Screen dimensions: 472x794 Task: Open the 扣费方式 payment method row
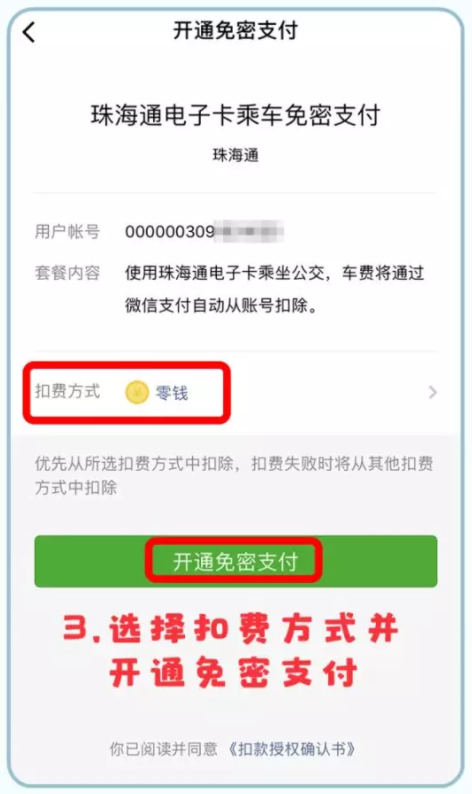pyautogui.click(x=235, y=392)
